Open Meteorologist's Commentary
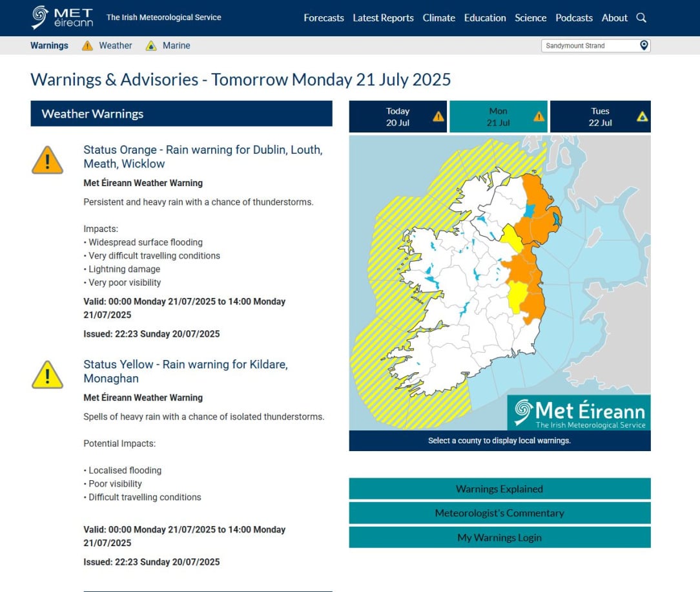 click(x=500, y=513)
